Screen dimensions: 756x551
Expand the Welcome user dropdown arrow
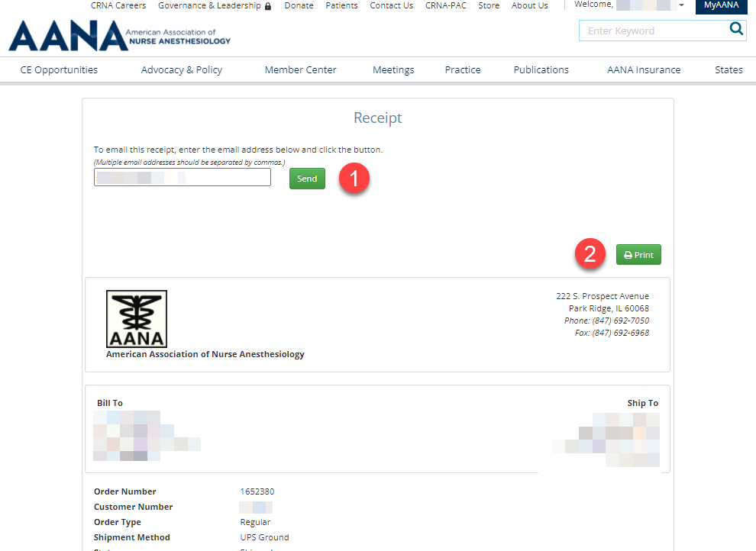click(681, 5)
